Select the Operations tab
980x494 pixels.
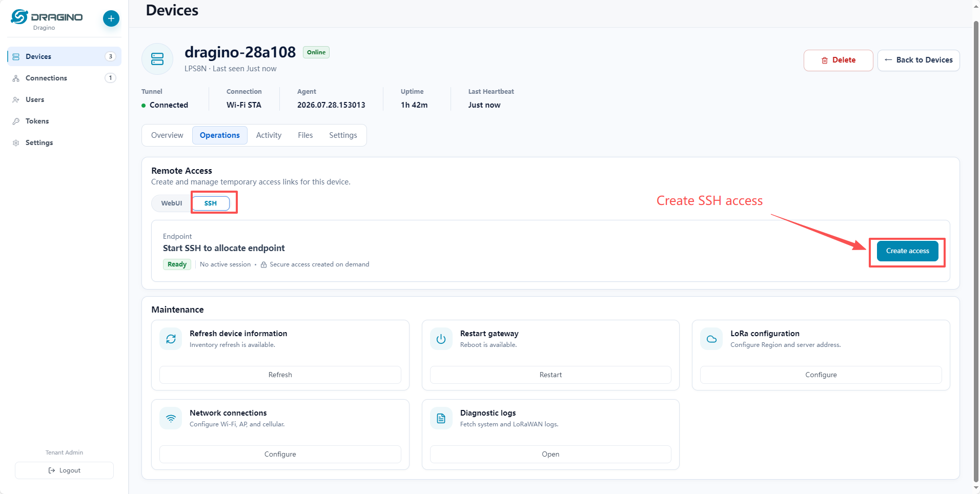coord(220,135)
